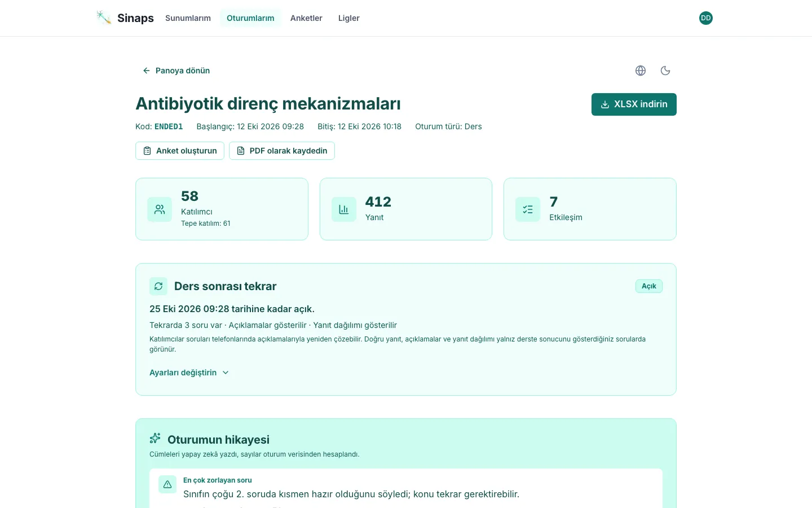Click the refresh icon beside Ders sonrası tekrar
This screenshot has width=812, height=508.
click(158, 286)
